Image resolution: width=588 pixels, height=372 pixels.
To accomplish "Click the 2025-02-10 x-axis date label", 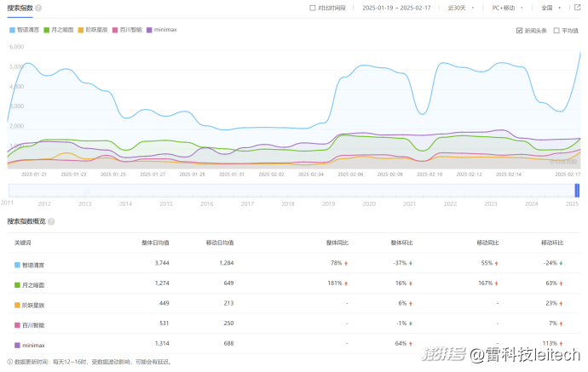I will (429, 175).
